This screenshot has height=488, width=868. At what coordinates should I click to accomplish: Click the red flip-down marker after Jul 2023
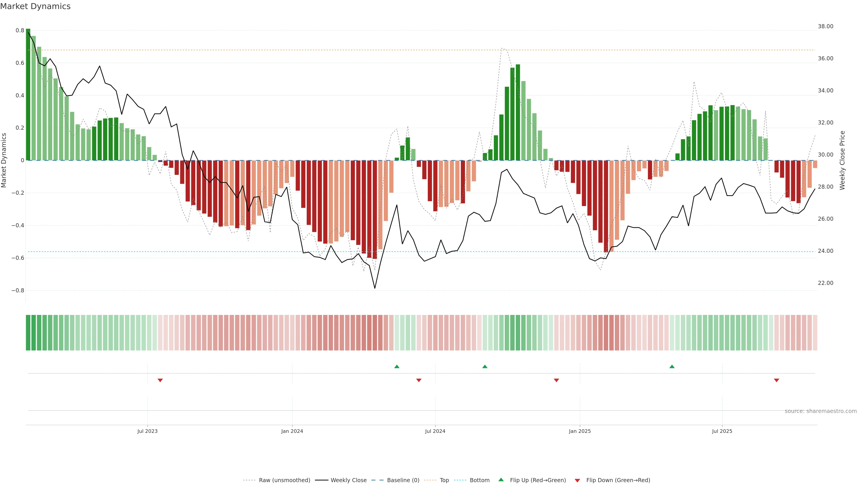tap(160, 380)
